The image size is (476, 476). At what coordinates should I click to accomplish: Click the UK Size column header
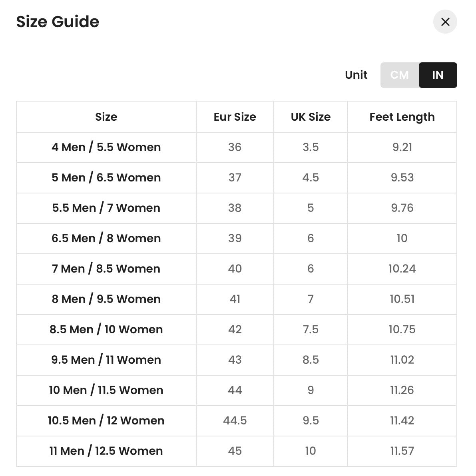[x=311, y=117]
